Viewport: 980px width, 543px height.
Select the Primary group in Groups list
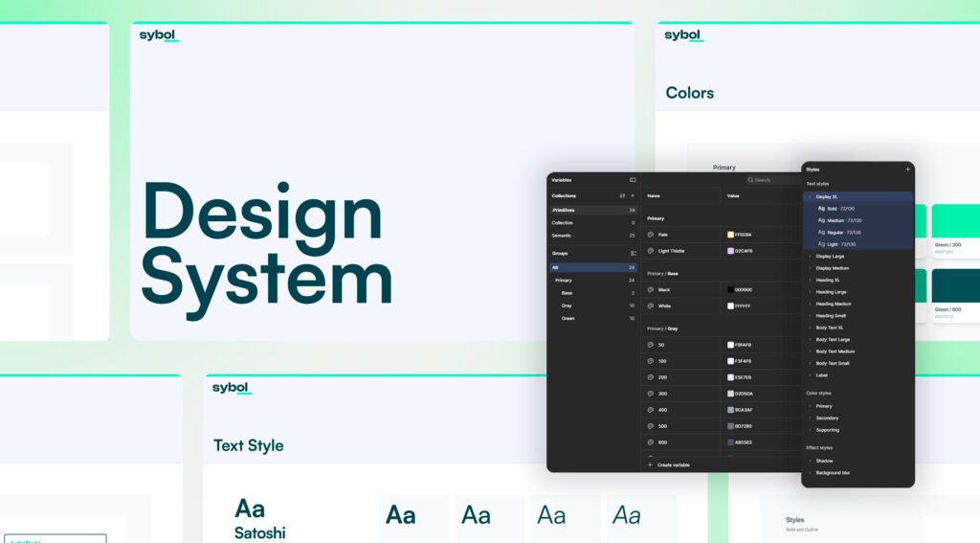(593, 281)
